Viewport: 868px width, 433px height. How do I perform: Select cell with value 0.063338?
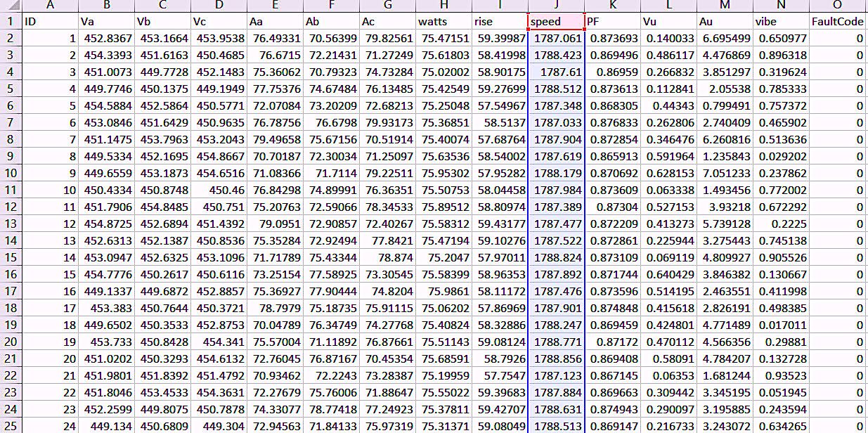(x=668, y=190)
